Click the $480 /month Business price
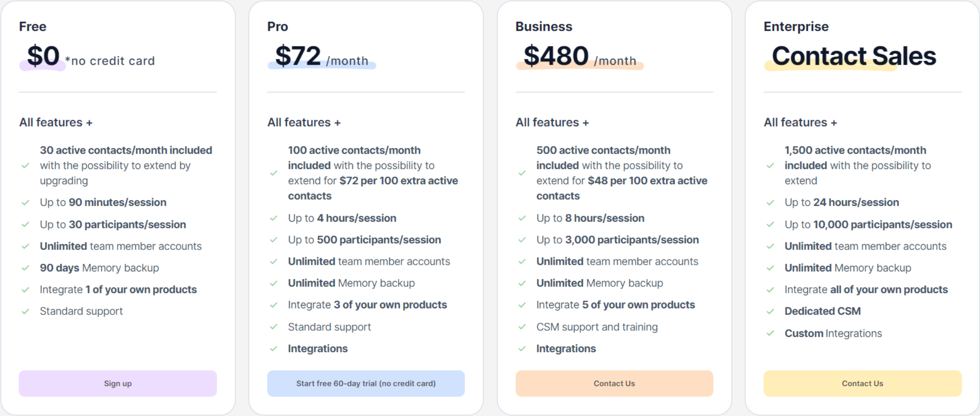Viewport: 980px width, 416px height. pos(580,56)
